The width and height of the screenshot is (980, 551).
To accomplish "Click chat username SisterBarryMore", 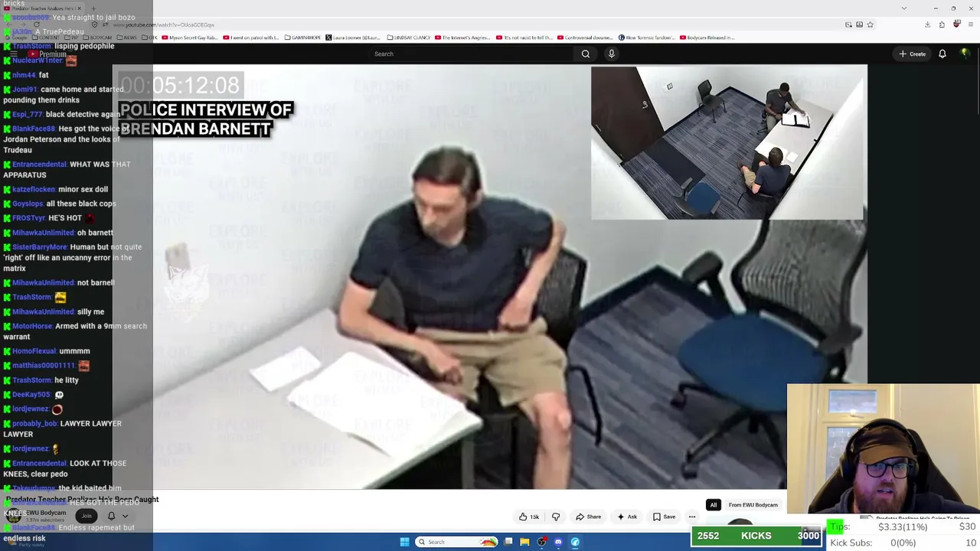I will pos(39,247).
